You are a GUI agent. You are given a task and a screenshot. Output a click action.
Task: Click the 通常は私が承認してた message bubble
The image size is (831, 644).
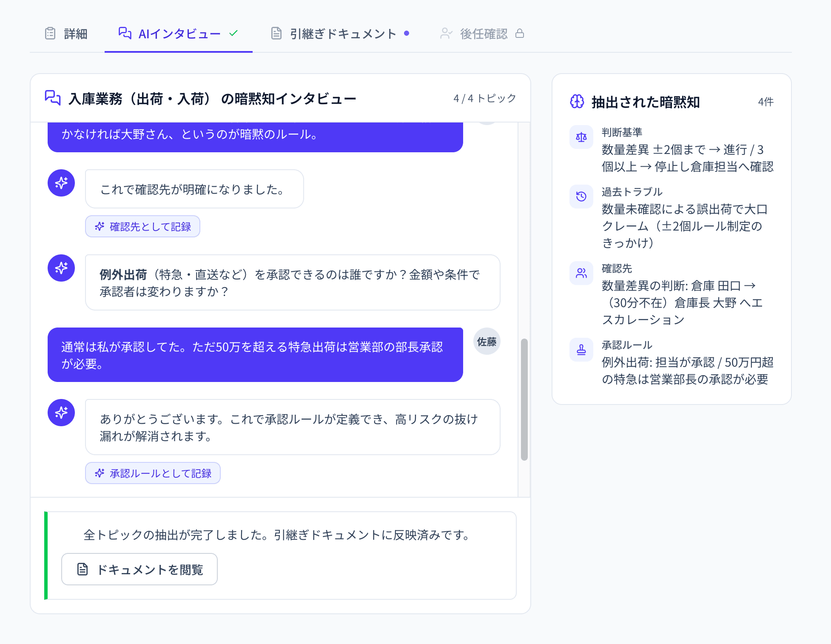(x=255, y=355)
